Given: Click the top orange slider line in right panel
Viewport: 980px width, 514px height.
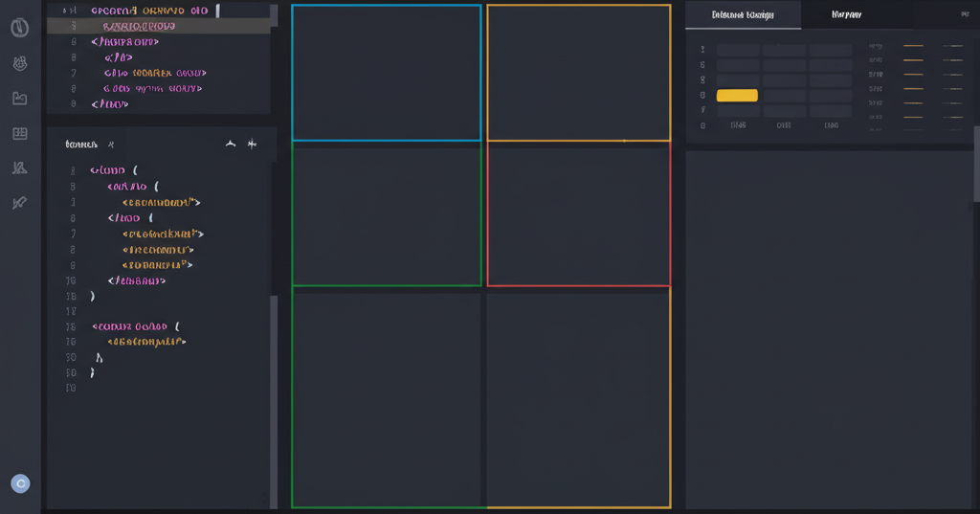Looking at the screenshot, I should [x=913, y=46].
